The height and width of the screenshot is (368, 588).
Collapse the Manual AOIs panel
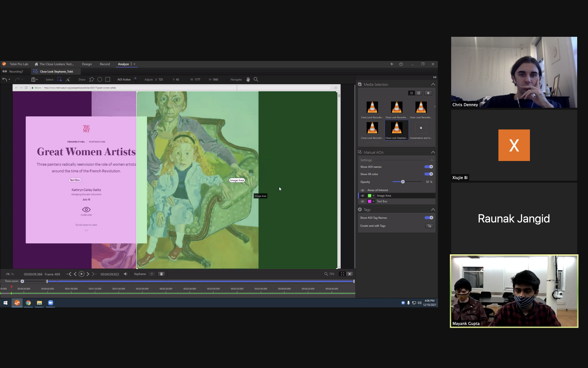point(433,152)
